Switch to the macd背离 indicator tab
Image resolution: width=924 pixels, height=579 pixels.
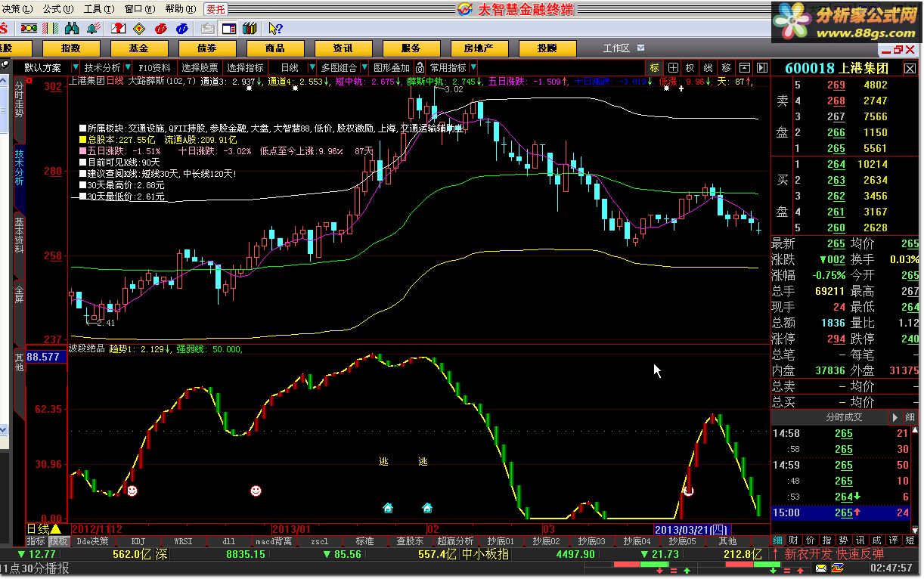tap(274, 541)
